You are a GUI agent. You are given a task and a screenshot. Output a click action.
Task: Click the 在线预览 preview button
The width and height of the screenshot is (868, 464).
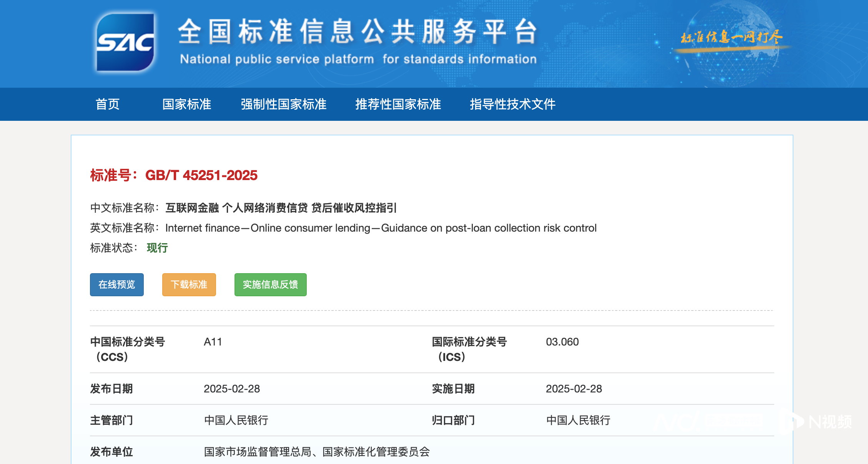116,285
